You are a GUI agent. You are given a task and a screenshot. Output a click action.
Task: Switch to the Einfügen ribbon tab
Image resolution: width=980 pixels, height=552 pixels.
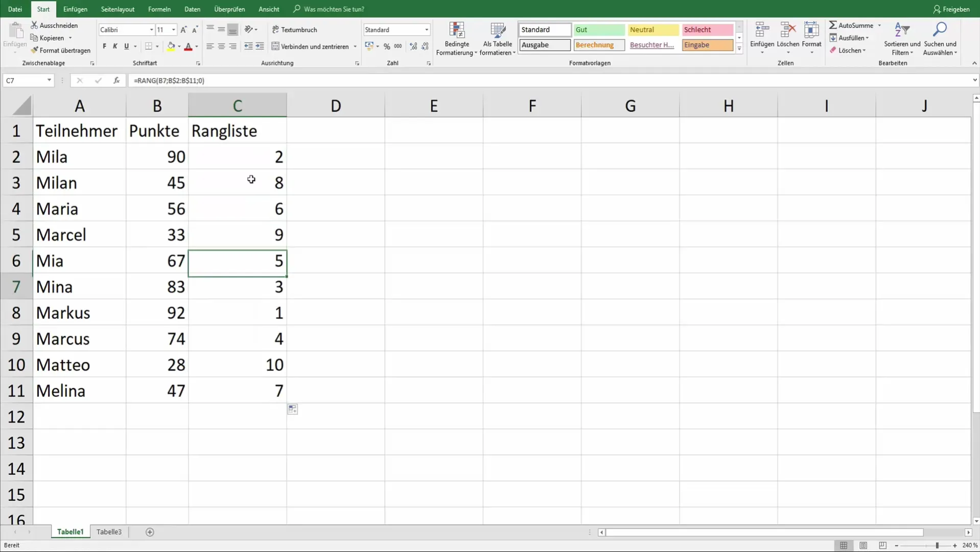tap(75, 9)
